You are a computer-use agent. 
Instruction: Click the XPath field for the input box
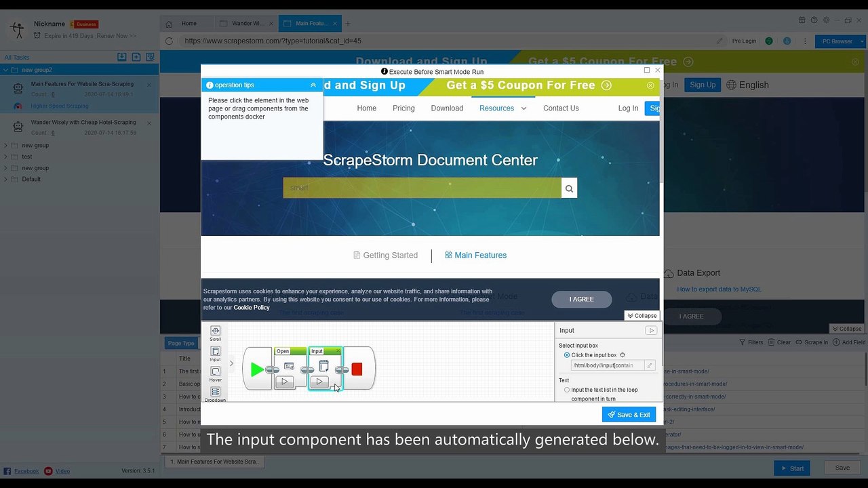(608, 365)
